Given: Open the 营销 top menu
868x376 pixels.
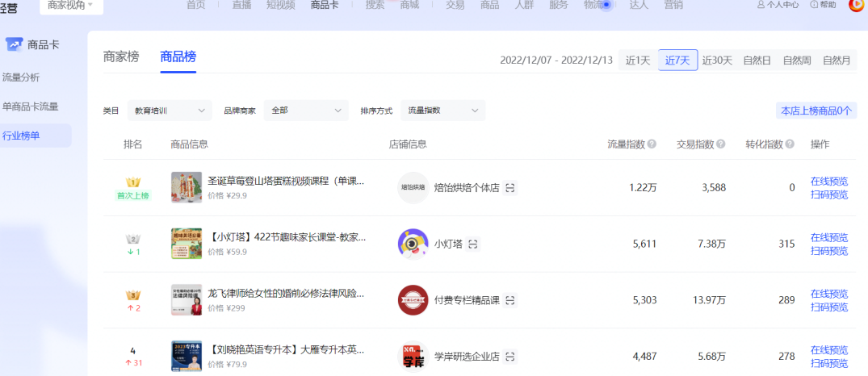Looking at the screenshot, I should tap(673, 5).
